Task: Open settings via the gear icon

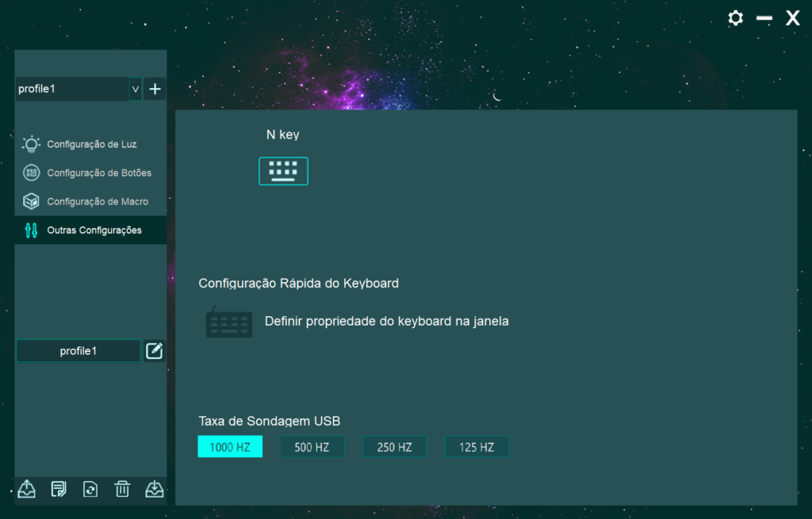Action: point(736,18)
